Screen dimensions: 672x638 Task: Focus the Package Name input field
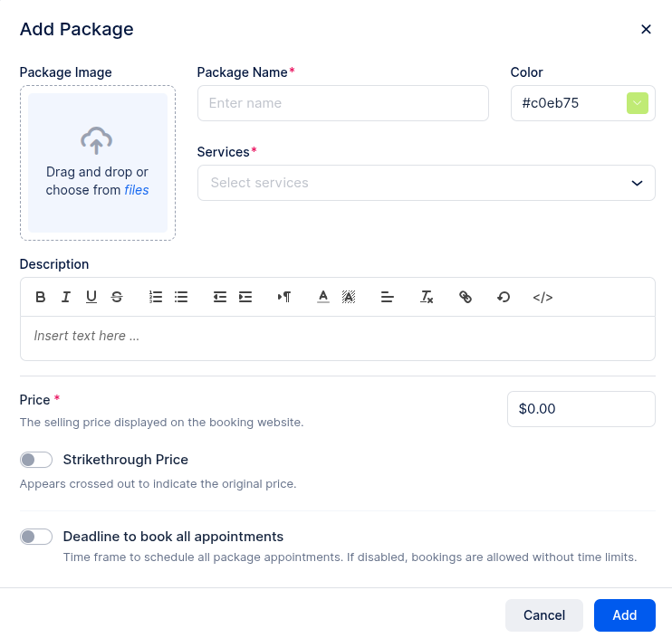tap(342, 103)
